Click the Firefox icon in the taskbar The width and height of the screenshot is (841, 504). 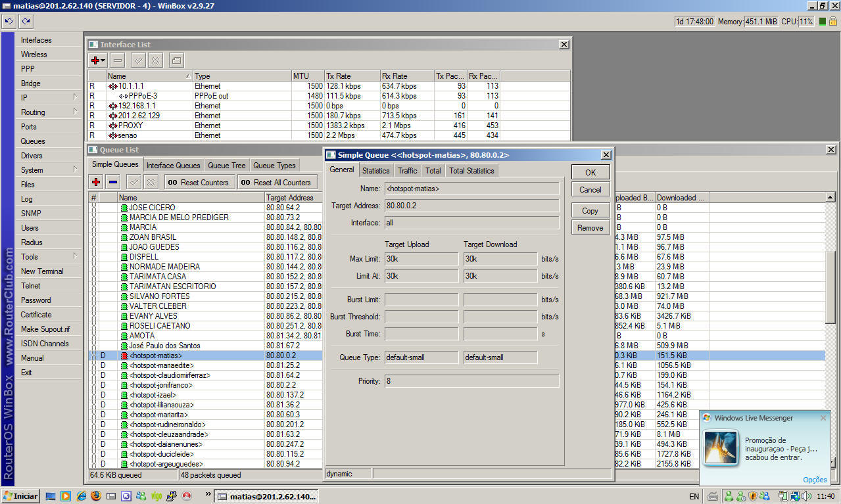click(96, 496)
